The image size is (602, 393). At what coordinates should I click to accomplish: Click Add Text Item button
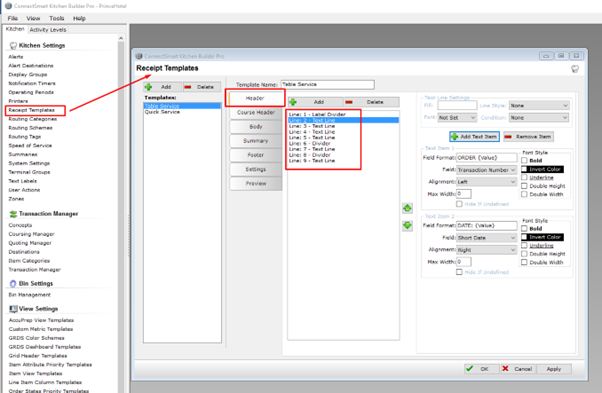tap(474, 137)
